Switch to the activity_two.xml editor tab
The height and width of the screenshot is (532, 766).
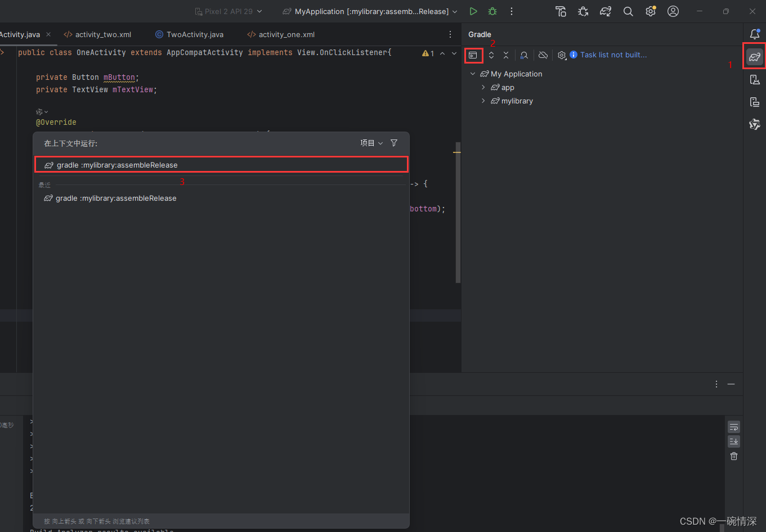coord(97,34)
